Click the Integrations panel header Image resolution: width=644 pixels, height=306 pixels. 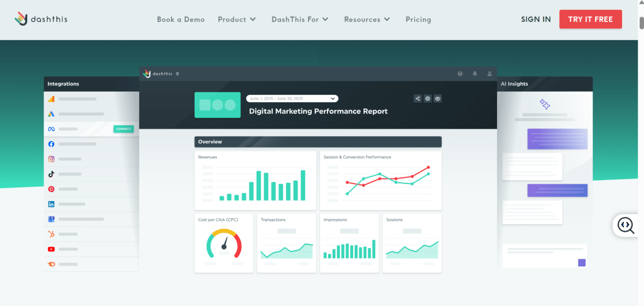(x=92, y=84)
